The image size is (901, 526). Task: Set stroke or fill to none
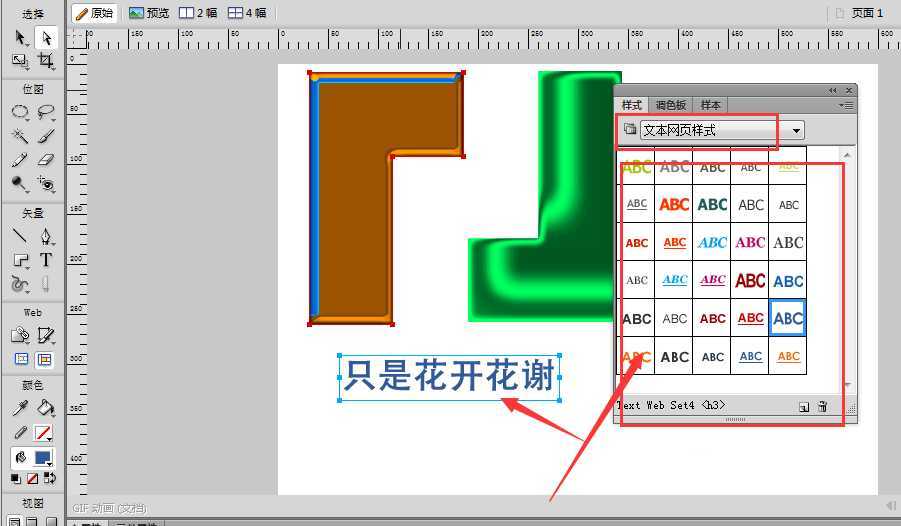coord(33,478)
